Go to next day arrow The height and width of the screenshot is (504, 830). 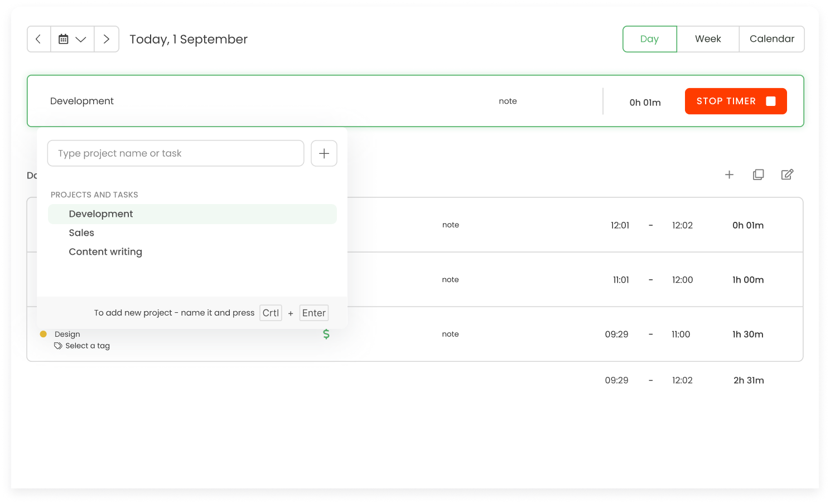click(107, 39)
